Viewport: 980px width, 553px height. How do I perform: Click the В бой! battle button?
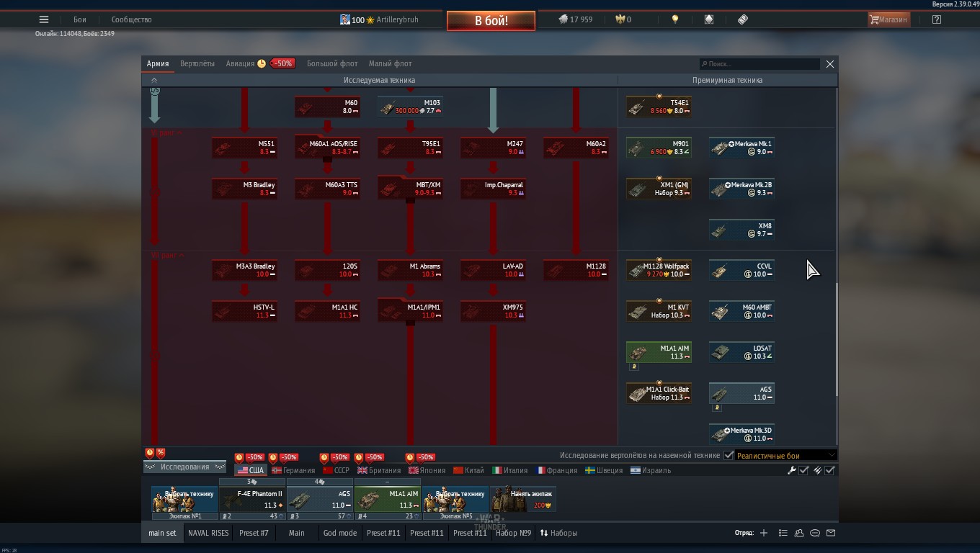(491, 21)
